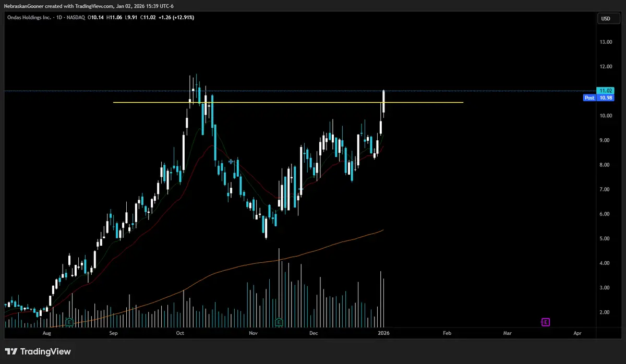
Task: Click the Oct label on time axis
Action: [180, 332]
